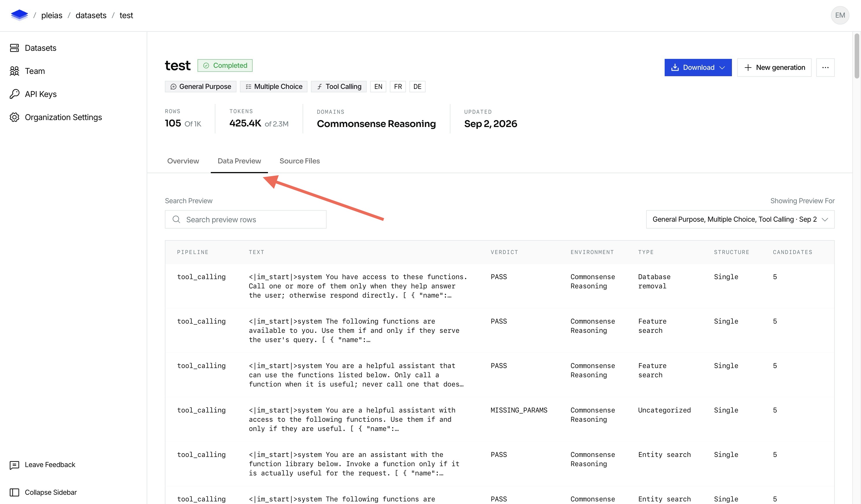Click the CANDIDATES column header
Image resolution: width=861 pixels, height=504 pixels.
click(793, 252)
